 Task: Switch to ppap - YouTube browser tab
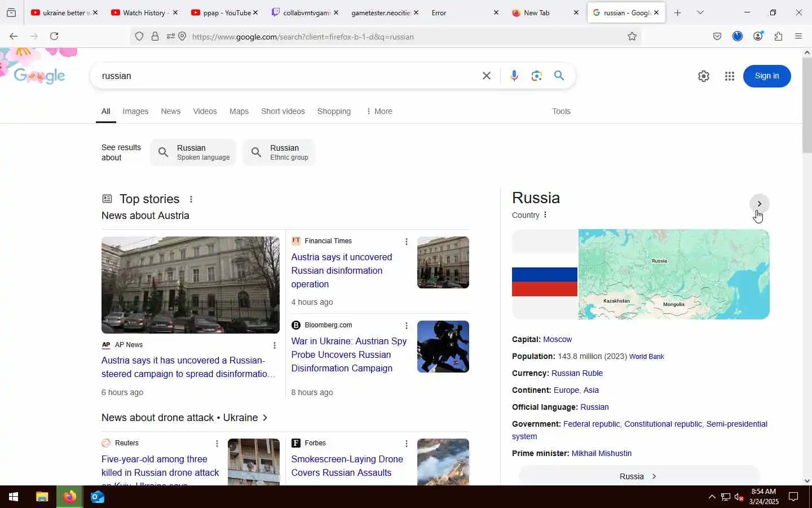(x=224, y=12)
